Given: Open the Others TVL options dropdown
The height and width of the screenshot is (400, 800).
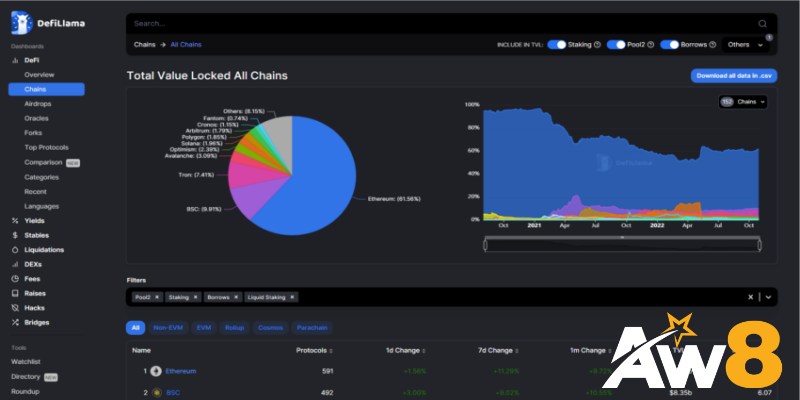Looking at the screenshot, I should 745,45.
